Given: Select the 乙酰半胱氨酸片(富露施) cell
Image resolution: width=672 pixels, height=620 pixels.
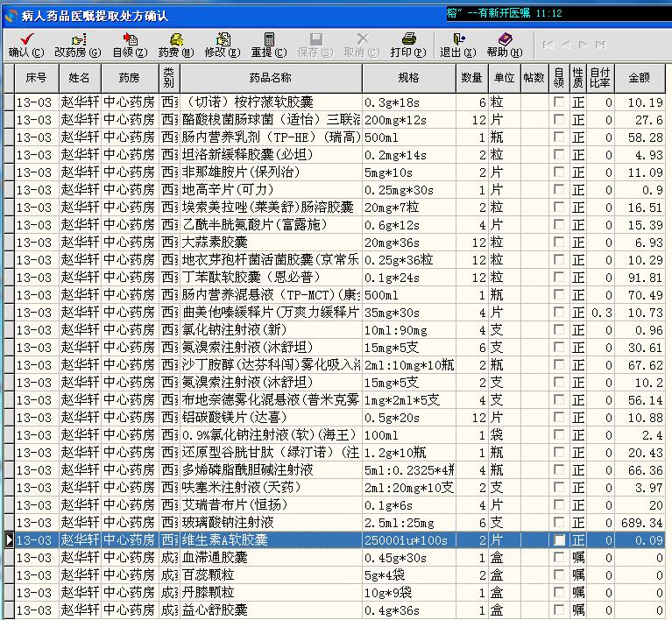Looking at the screenshot, I should (271, 224).
